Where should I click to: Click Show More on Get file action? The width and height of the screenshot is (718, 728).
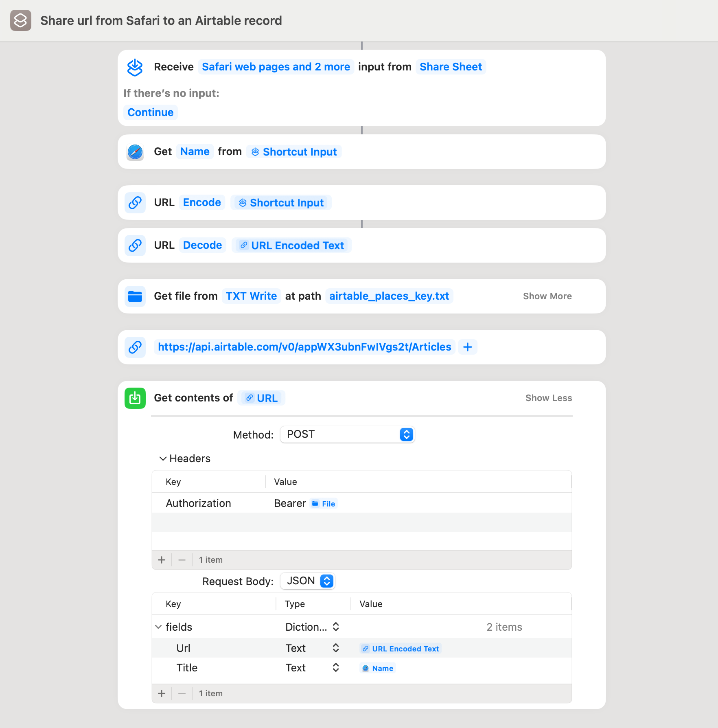[547, 296]
